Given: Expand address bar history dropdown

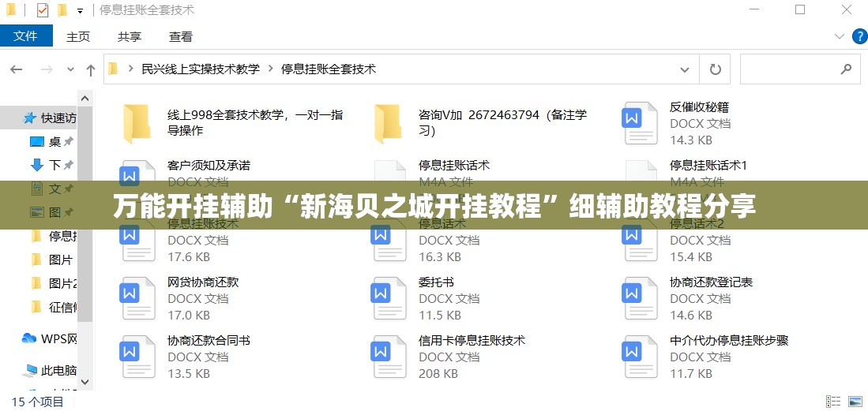Looking at the screenshot, I should (685, 69).
